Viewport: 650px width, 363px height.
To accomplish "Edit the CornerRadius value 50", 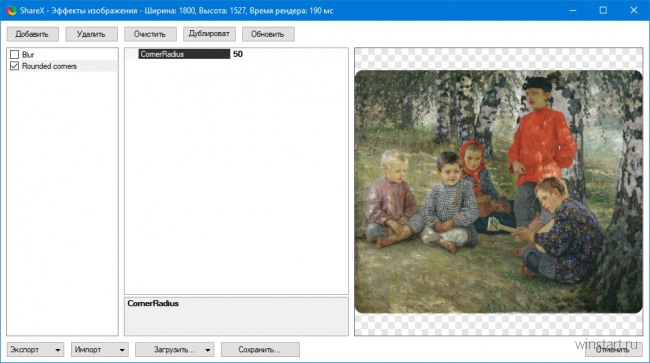I will coord(289,54).
